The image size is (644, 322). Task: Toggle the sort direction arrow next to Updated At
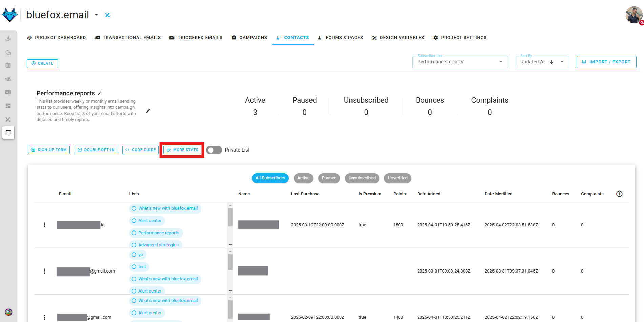coord(551,62)
